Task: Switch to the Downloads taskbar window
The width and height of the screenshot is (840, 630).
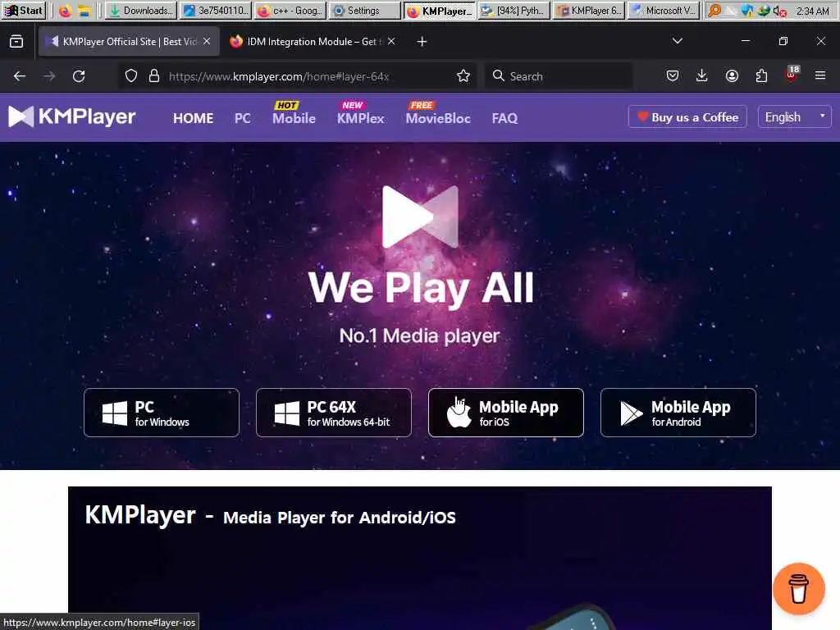Action: click(x=141, y=10)
